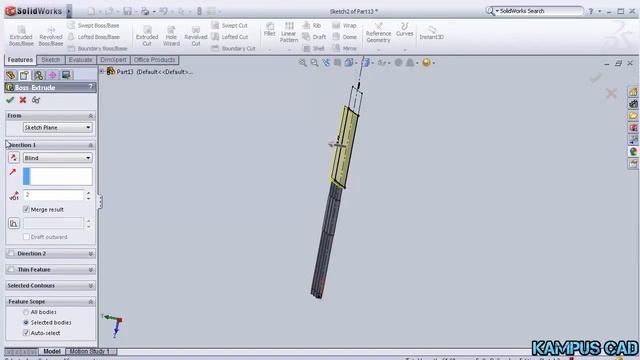This screenshot has width=640, height=360.
Task: Select the All bodies radio button
Action: 26,312
